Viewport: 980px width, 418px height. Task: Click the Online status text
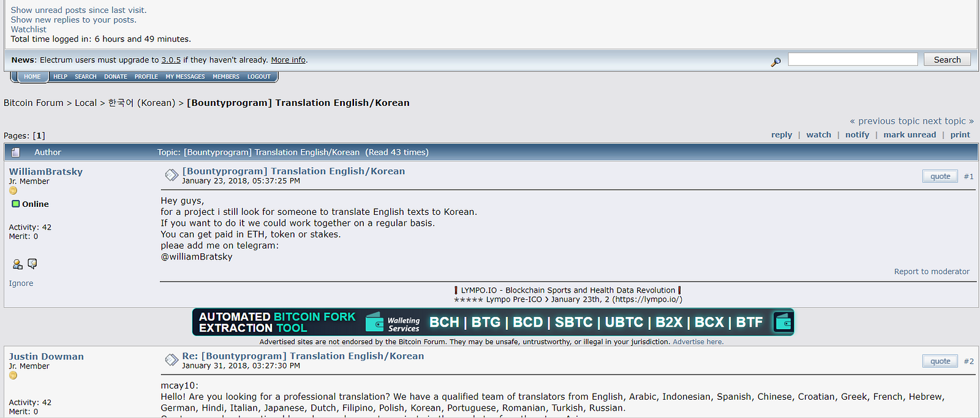[36, 204]
